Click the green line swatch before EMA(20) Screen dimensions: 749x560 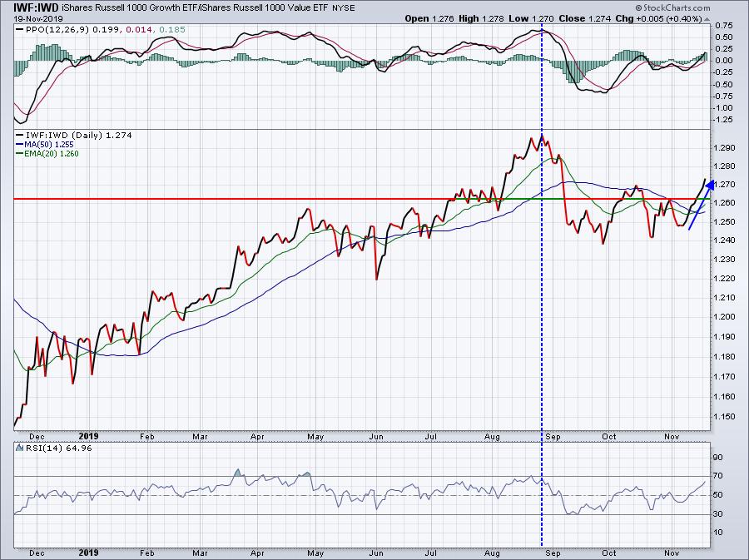click(20, 154)
